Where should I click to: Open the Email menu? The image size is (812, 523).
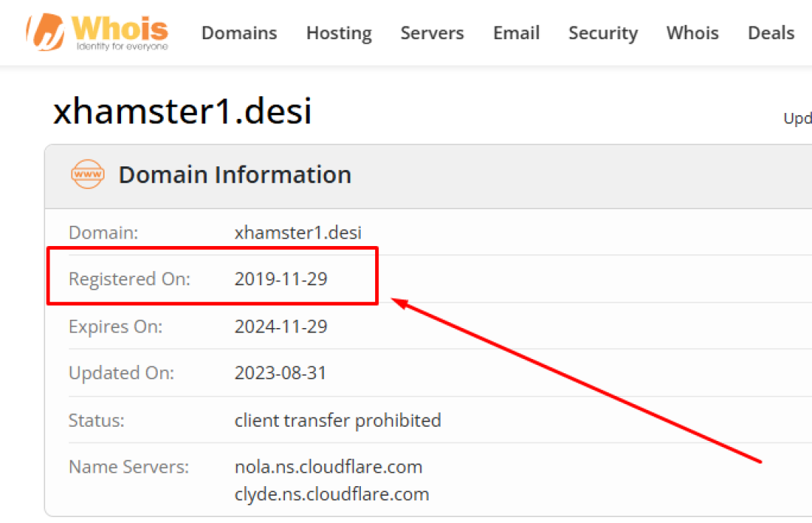pos(516,33)
